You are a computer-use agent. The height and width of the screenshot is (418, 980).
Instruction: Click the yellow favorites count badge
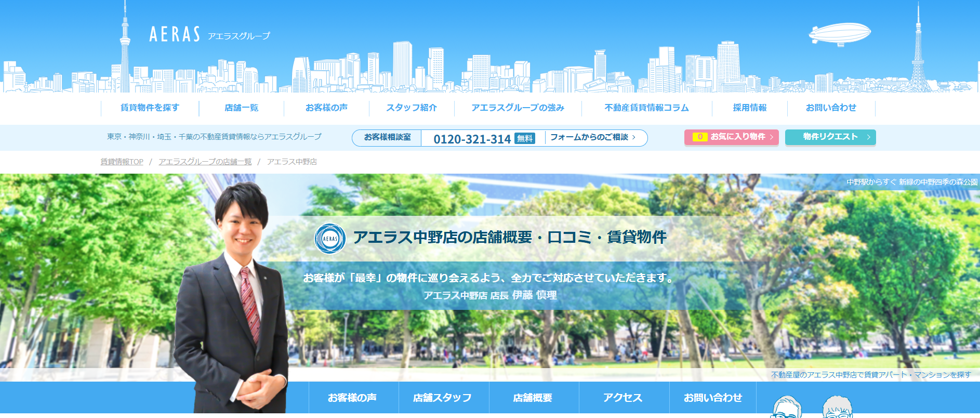(x=699, y=137)
